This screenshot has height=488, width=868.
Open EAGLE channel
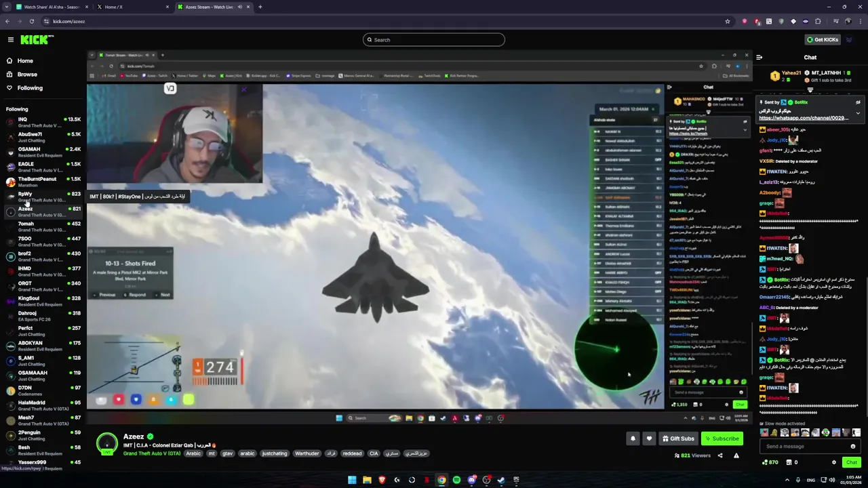[43, 167]
